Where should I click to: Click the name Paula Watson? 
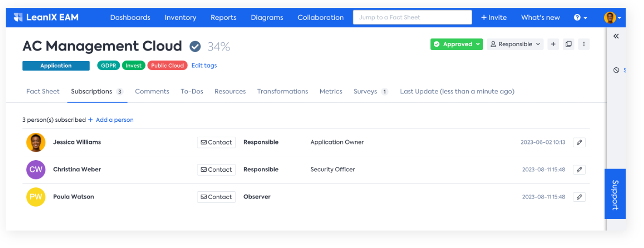(73, 196)
